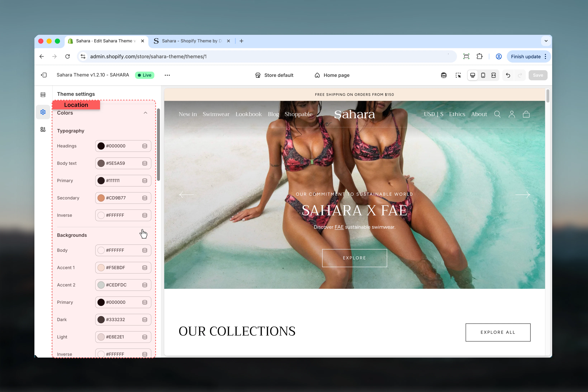Viewport: 588px width, 392px height.
Task: Click the Save button
Action: pyautogui.click(x=538, y=75)
